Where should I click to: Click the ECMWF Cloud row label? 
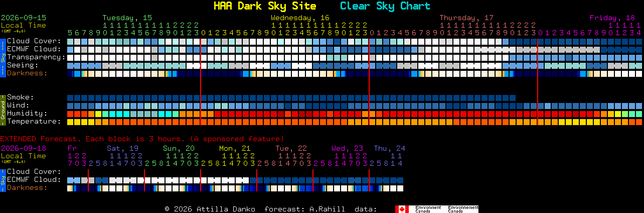click(x=34, y=49)
